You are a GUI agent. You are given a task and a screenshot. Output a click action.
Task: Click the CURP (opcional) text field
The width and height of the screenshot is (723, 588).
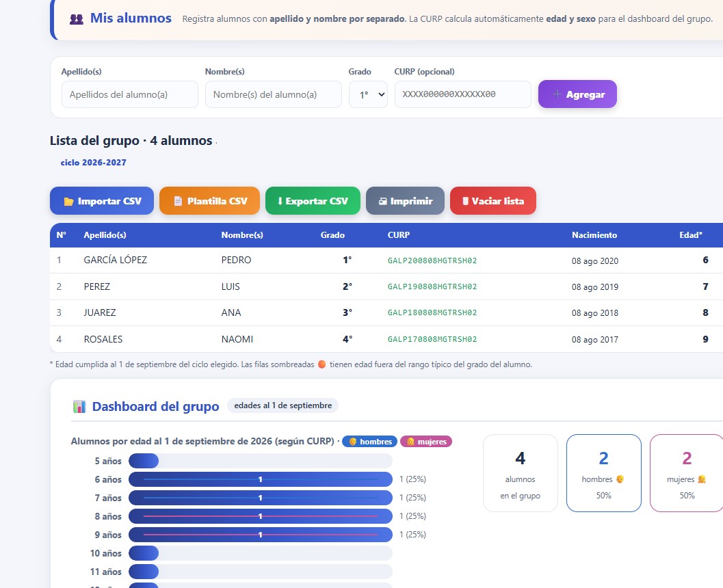click(x=462, y=94)
